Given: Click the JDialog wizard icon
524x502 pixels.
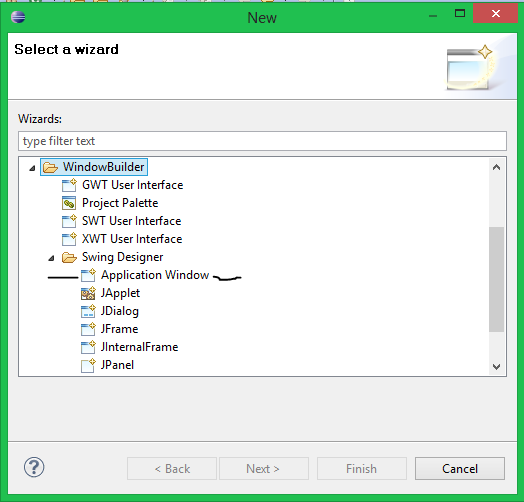Looking at the screenshot, I should click(89, 311).
